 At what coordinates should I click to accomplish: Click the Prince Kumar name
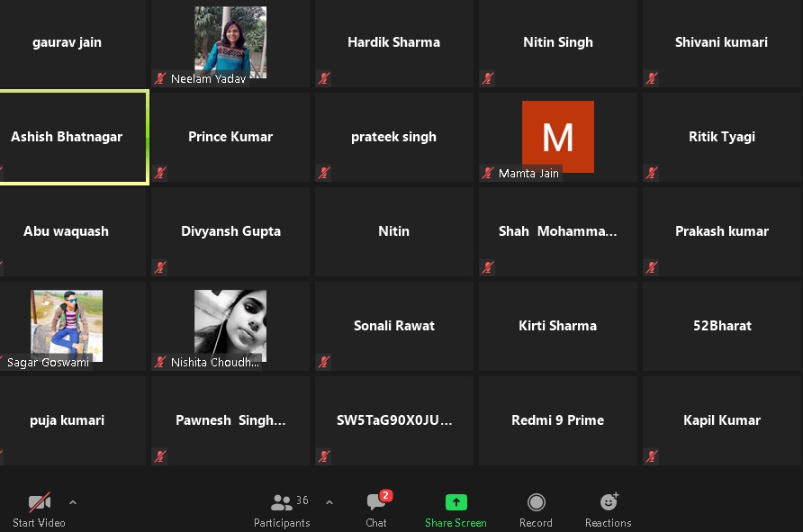click(230, 137)
